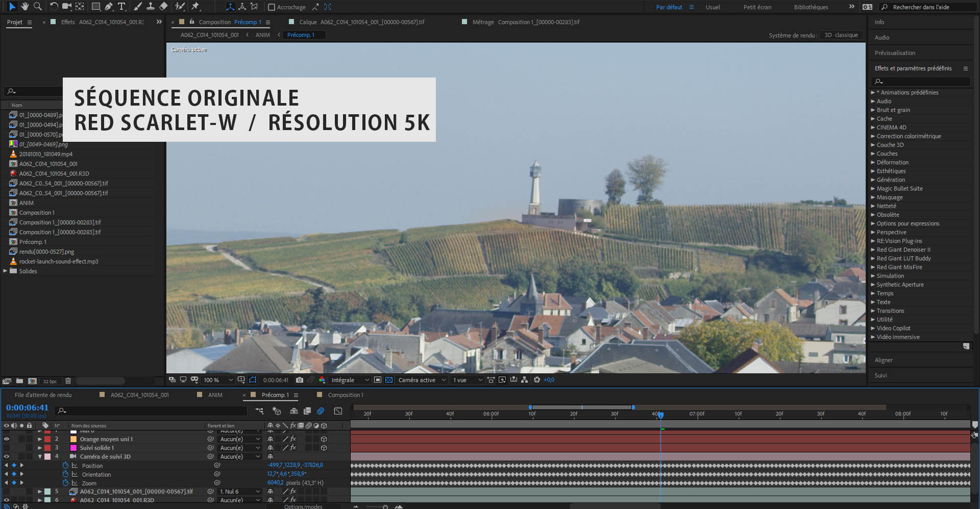Click the blue exposure value +0,0
Image resolution: width=980 pixels, height=509 pixels.
click(x=549, y=380)
